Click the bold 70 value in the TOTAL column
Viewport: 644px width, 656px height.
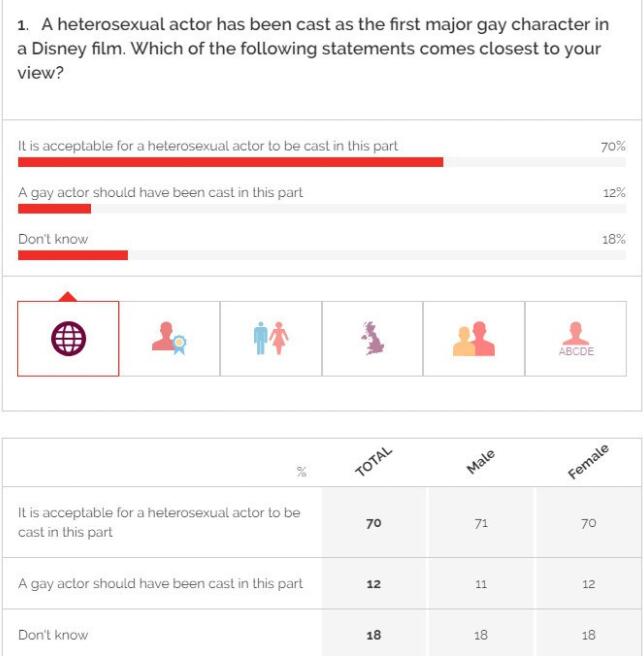(374, 522)
